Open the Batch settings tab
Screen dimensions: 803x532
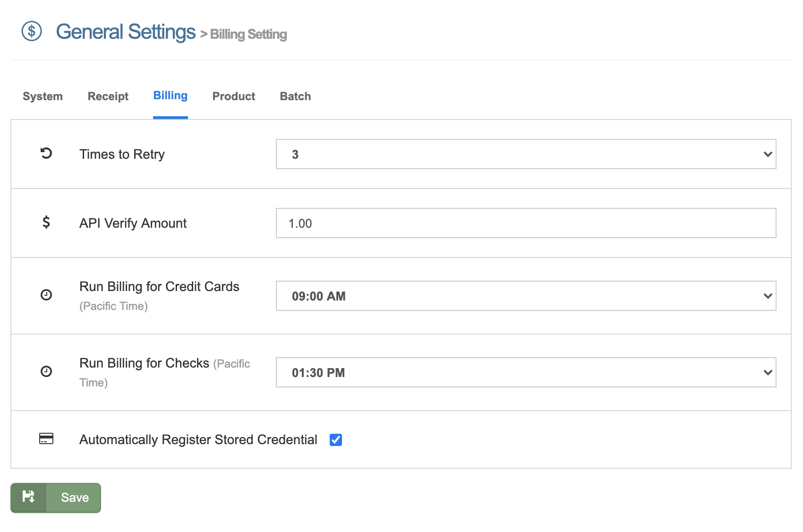[x=295, y=96]
